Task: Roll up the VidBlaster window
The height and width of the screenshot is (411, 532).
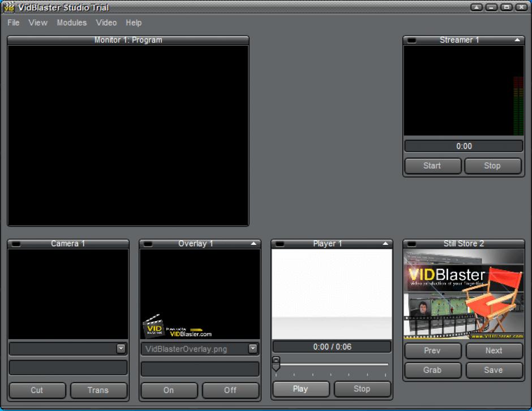Action: click(x=477, y=7)
